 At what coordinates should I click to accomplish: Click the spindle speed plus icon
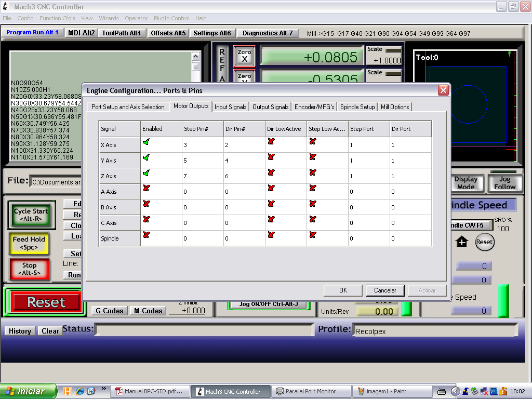[462, 242]
